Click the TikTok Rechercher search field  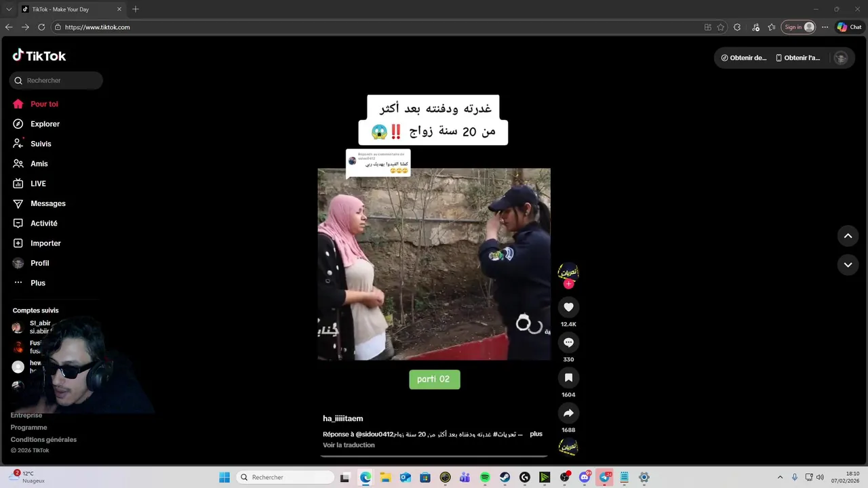click(56, 80)
